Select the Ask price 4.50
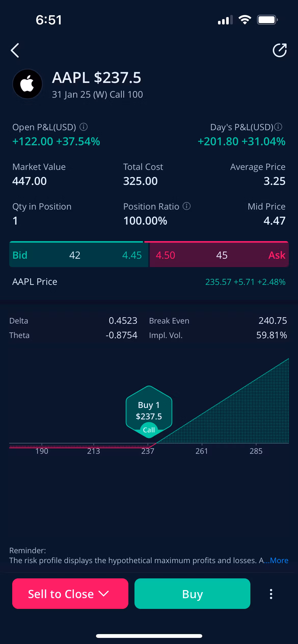The height and width of the screenshot is (644, 298). point(166,255)
